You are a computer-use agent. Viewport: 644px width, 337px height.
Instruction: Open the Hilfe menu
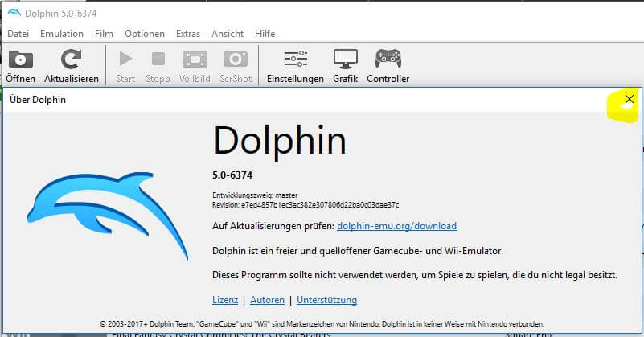[265, 34]
